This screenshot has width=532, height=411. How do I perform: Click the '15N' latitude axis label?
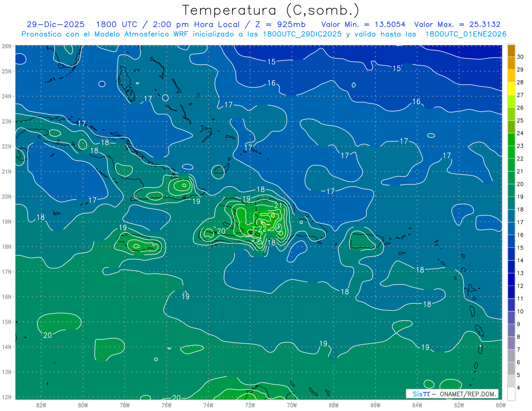[6, 322]
